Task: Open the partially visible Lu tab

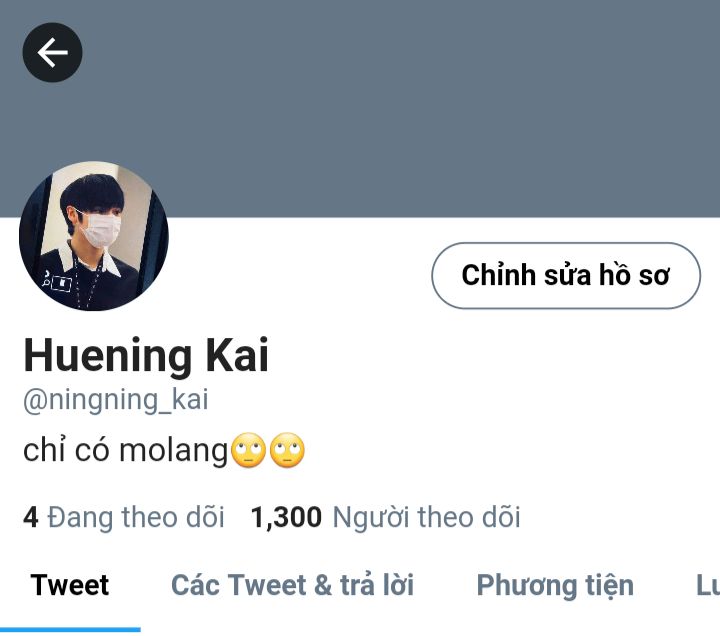Action: click(x=708, y=585)
